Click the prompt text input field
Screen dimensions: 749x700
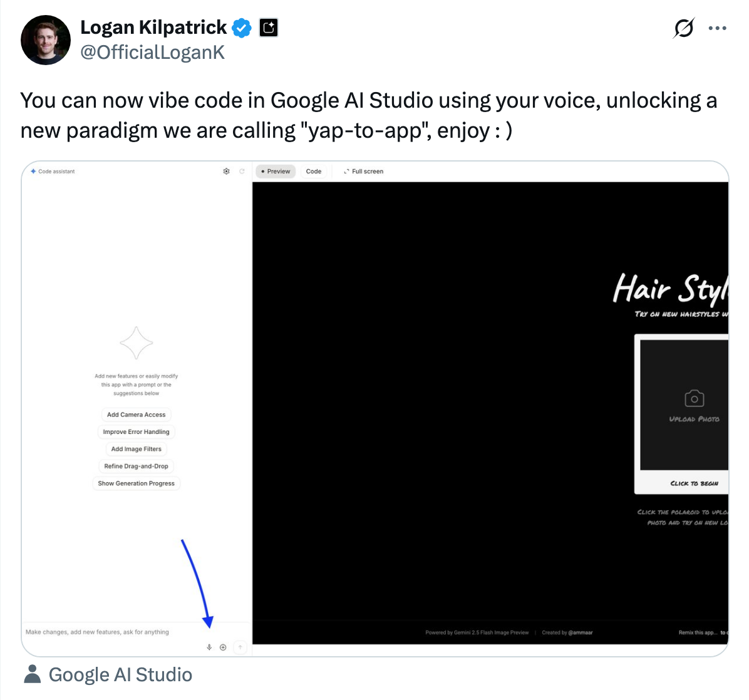113,632
